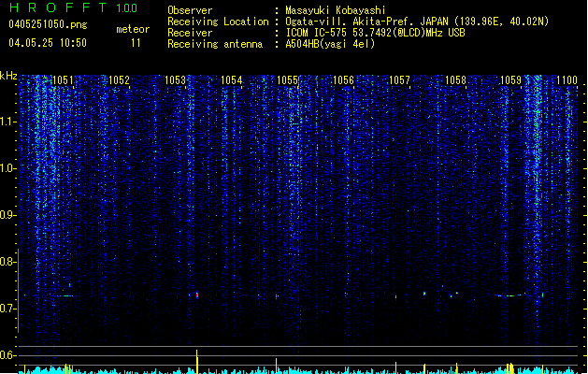Click the 1052 time marker
The width and height of the screenshot is (588, 374).
tap(119, 80)
